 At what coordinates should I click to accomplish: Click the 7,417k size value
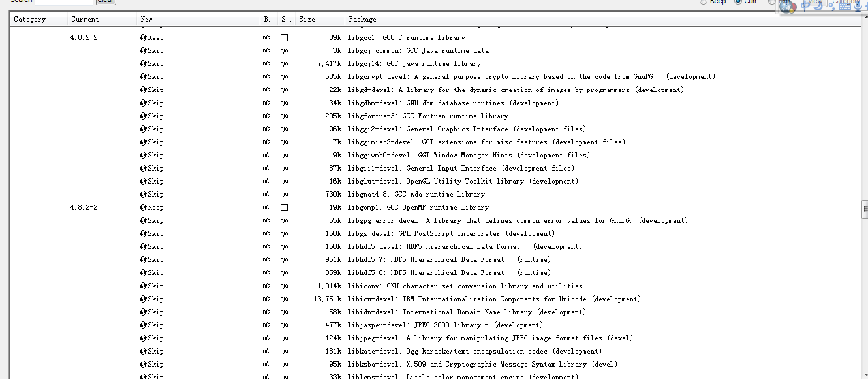330,64
